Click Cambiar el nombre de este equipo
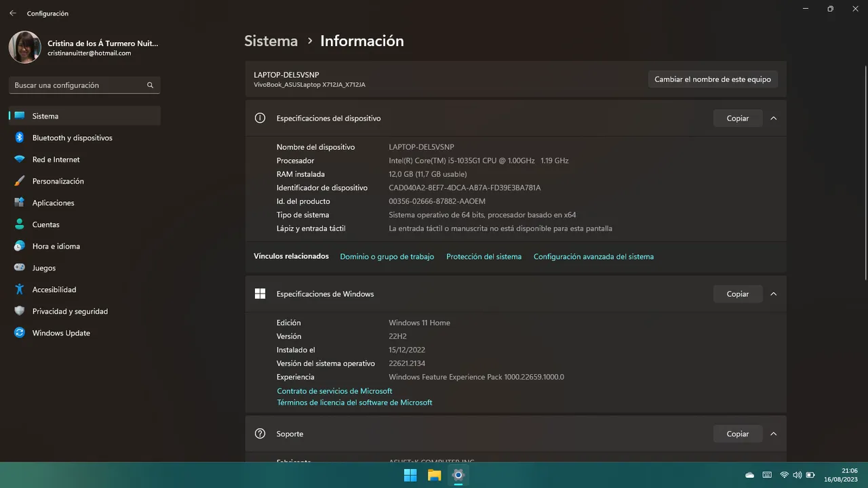The height and width of the screenshot is (488, 868). (x=713, y=79)
